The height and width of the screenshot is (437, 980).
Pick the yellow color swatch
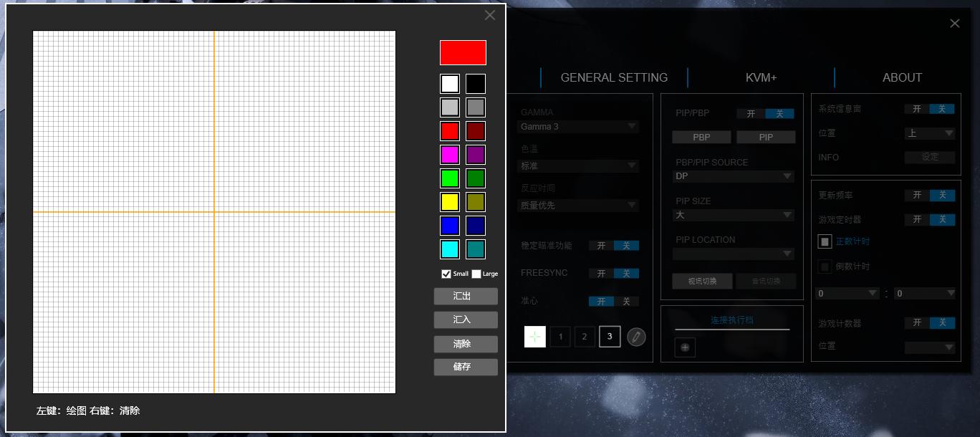(x=450, y=202)
